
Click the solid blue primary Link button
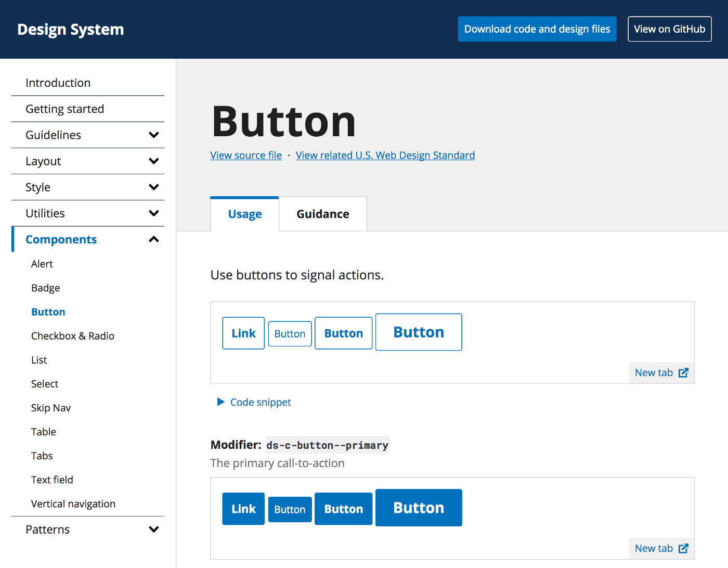coord(243,509)
